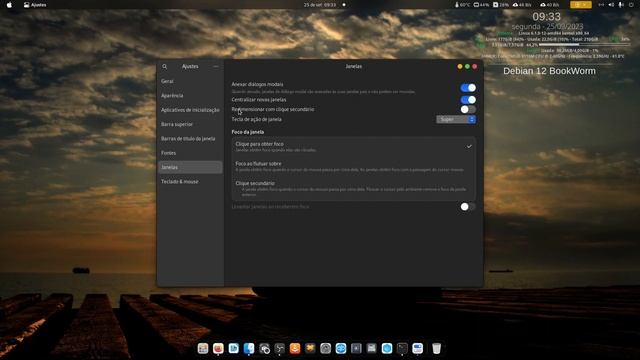The height and width of the screenshot is (360, 640).
Task: Select Foco ao flutuar sobre option
Action: tap(353, 166)
